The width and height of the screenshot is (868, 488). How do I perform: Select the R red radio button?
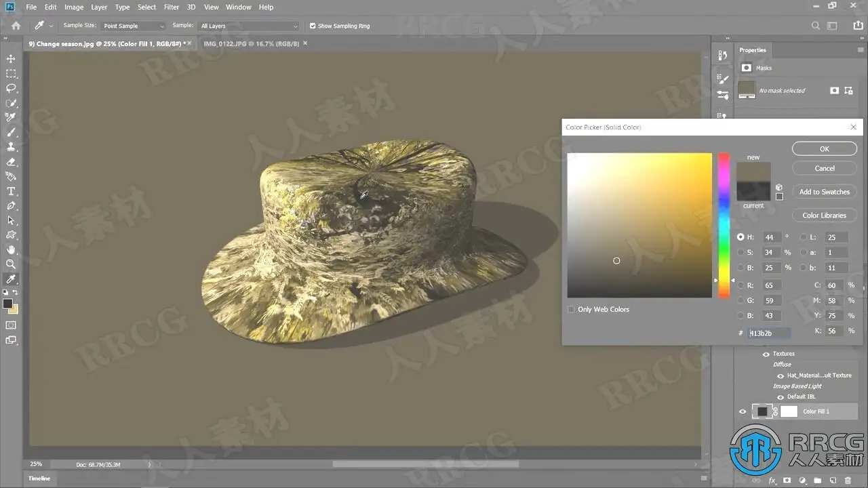(741, 285)
